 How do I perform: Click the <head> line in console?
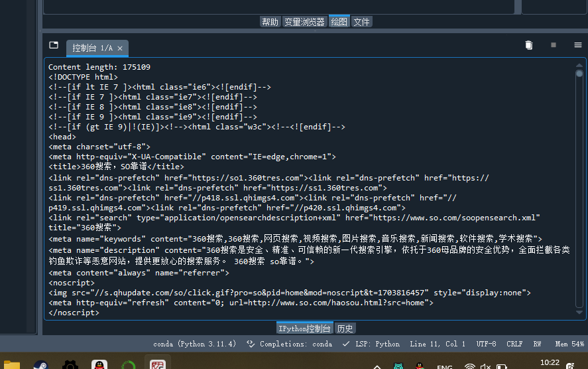(62, 137)
